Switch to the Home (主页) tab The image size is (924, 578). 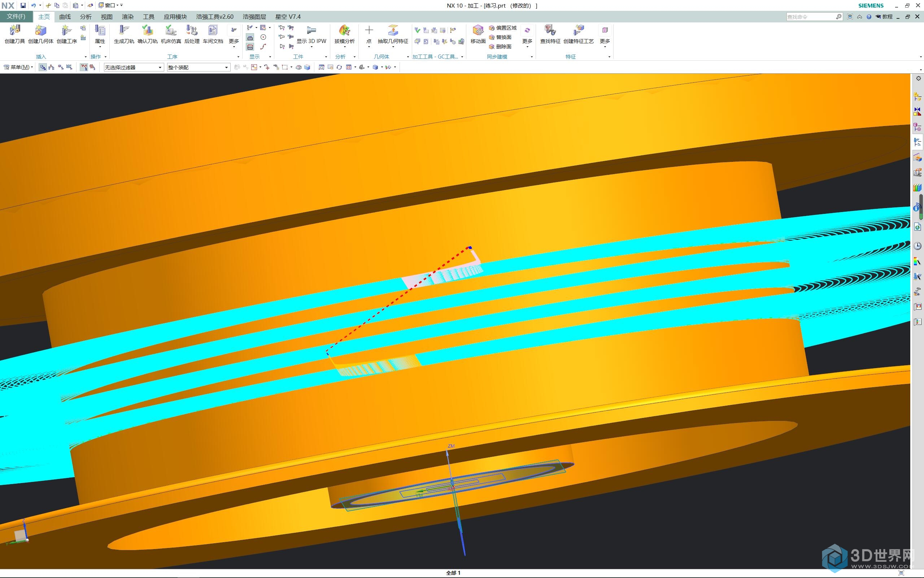point(44,17)
